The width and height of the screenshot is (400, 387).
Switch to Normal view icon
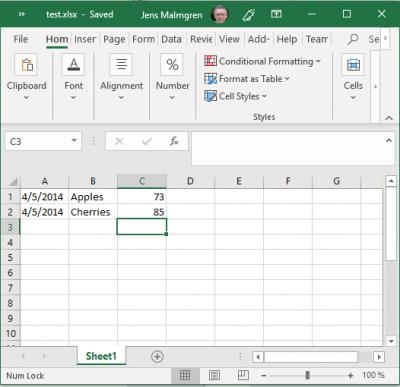click(x=185, y=376)
